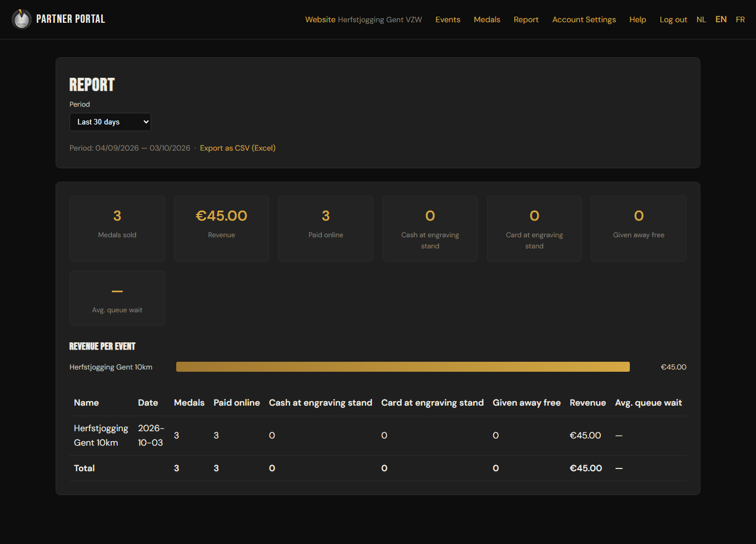Open the Help page link
This screenshot has width=756, height=544.
click(x=638, y=19)
